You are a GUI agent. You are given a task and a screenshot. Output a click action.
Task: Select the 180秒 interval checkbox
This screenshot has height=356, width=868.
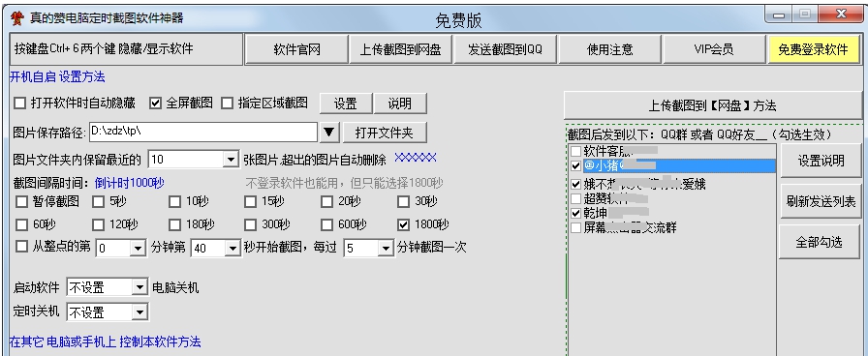174,224
